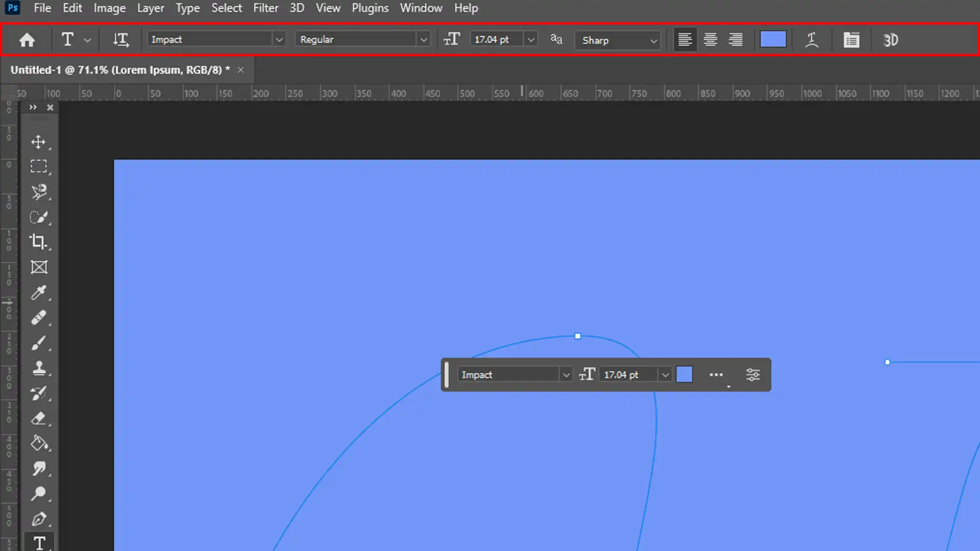This screenshot has height=551, width=980.
Task: Expand the font style dropdown arrow
Action: point(423,39)
